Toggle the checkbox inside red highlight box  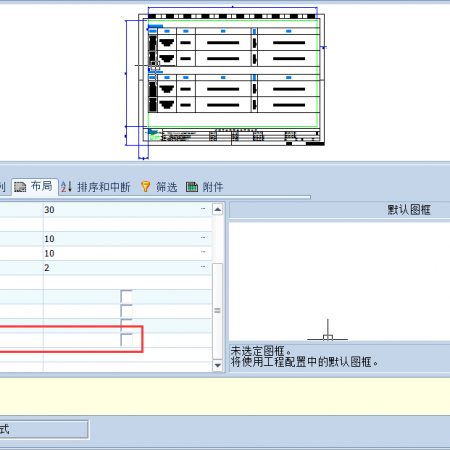point(127,340)
